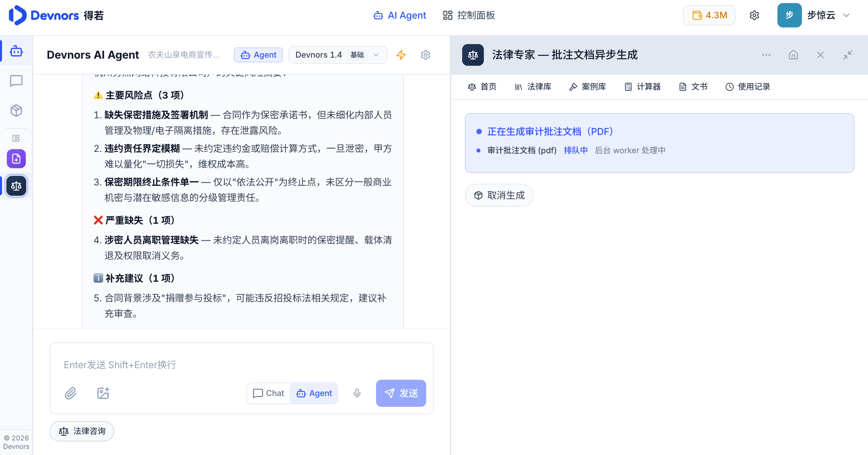
Task: Switch input mode to Chat
Action: click(269, 393)
